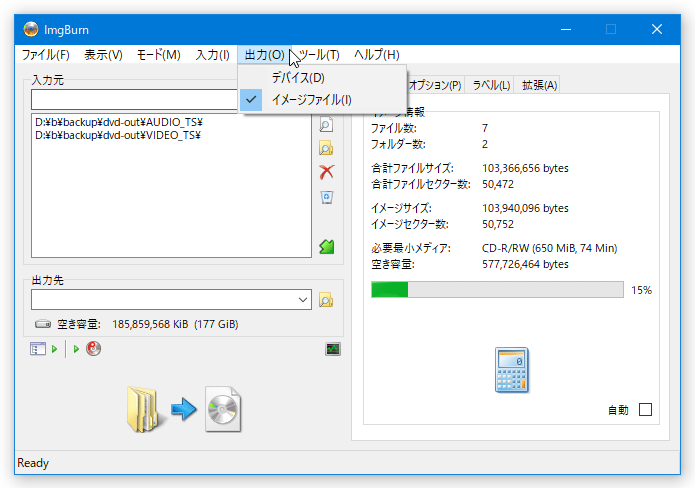Open the ファイル(F) menu
Viewport: 695px width, 488px height.
[46, 55]
